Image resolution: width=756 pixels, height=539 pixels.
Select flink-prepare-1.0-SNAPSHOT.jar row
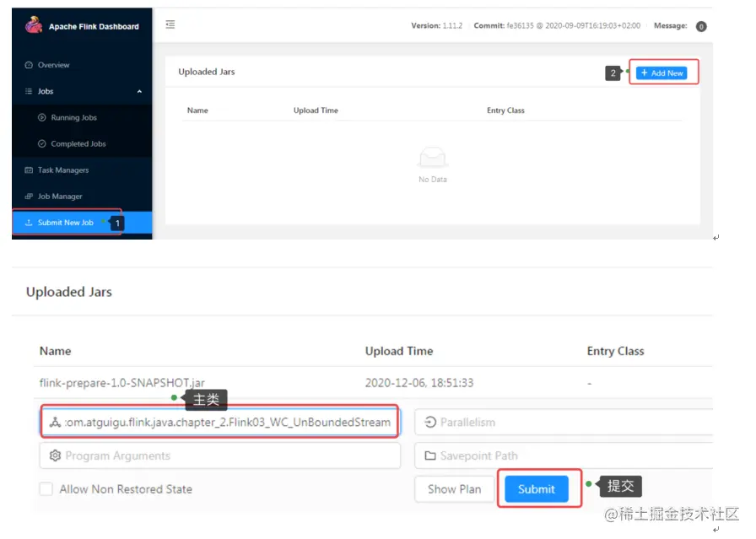(x=374, y=383)
